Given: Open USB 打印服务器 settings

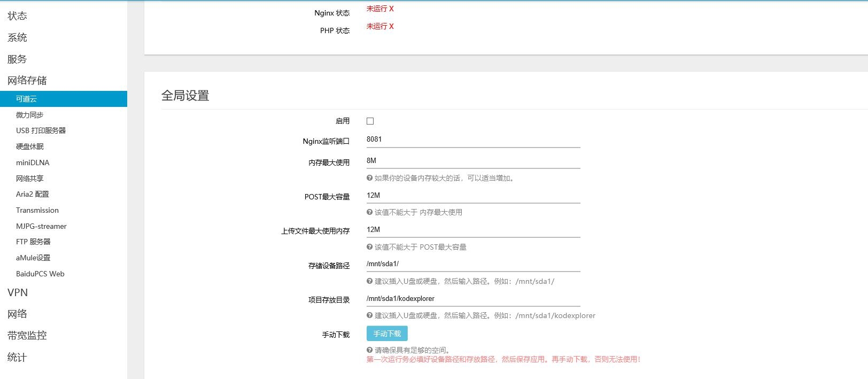Looking at the screenshot, I should click(x=41, y=130).
